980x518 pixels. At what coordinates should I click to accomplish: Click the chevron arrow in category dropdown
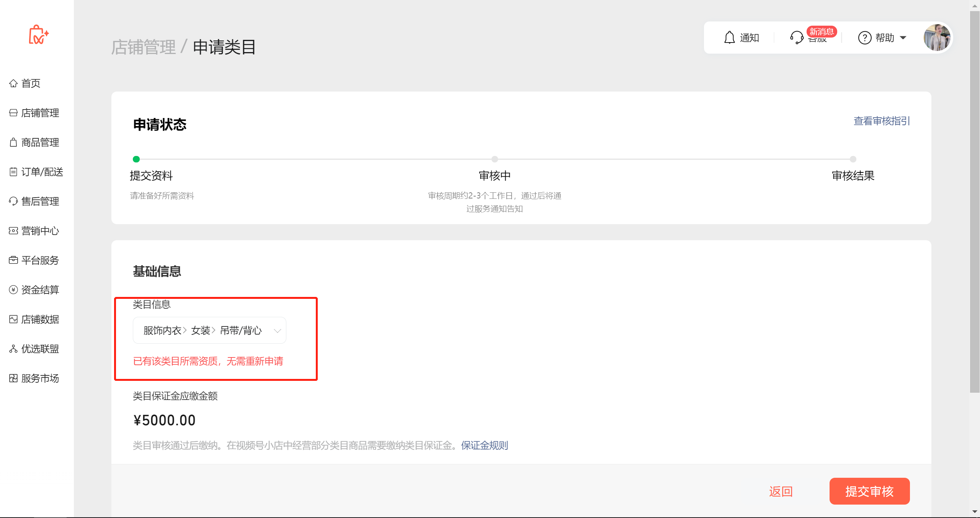click(278, 330)
